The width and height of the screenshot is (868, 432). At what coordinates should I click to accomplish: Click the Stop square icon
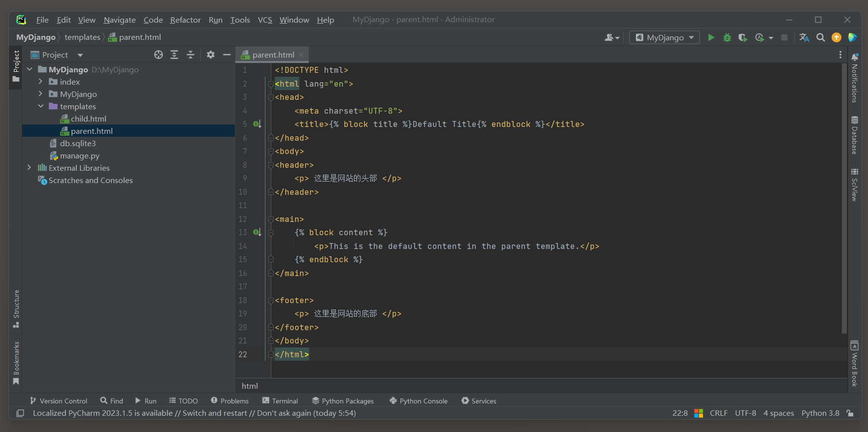point(784,37)
